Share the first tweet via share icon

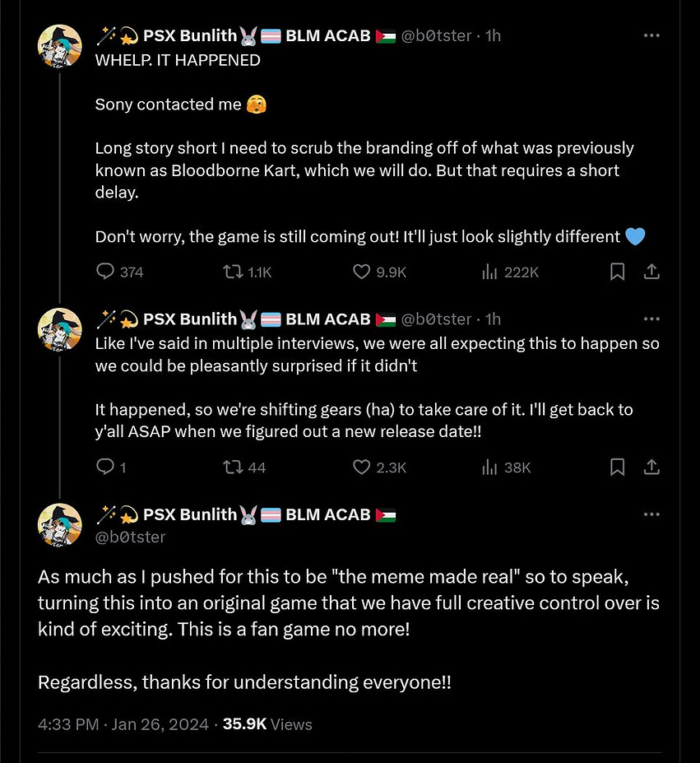click(x=651, y=272)
